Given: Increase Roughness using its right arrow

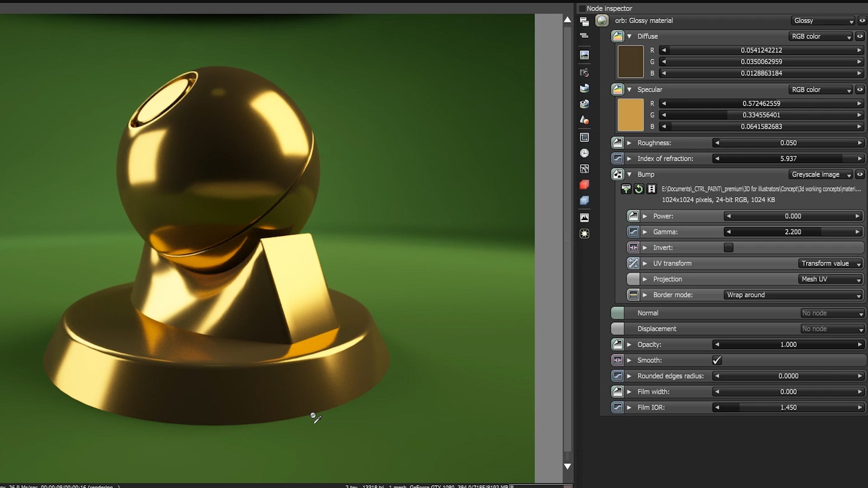Looking at the screenshot, I should 860,143.
